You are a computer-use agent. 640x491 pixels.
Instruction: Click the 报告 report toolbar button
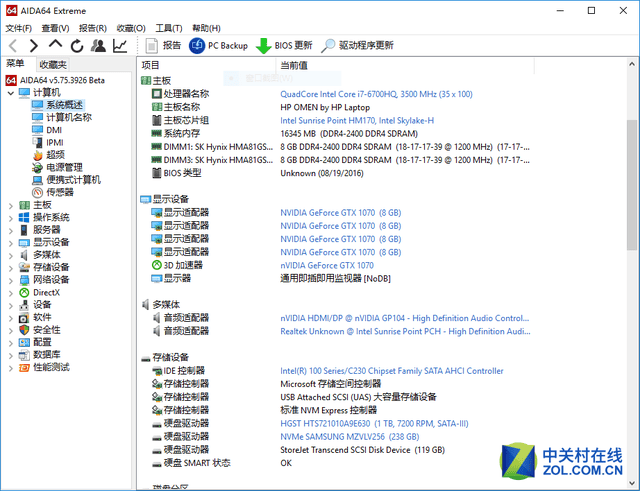[163, 45]
